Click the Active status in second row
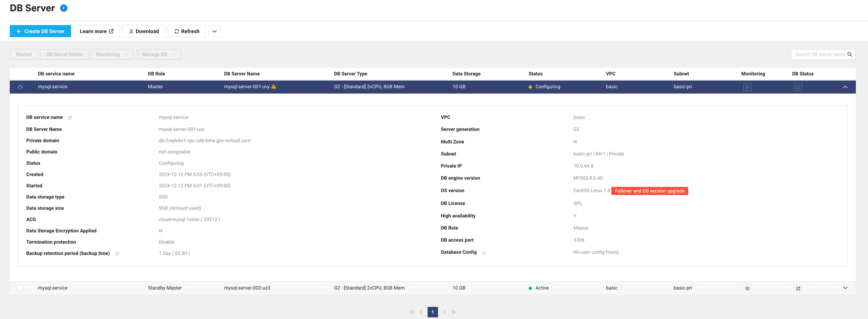Viewport: 868px width, 319px height. coord(539,288)
